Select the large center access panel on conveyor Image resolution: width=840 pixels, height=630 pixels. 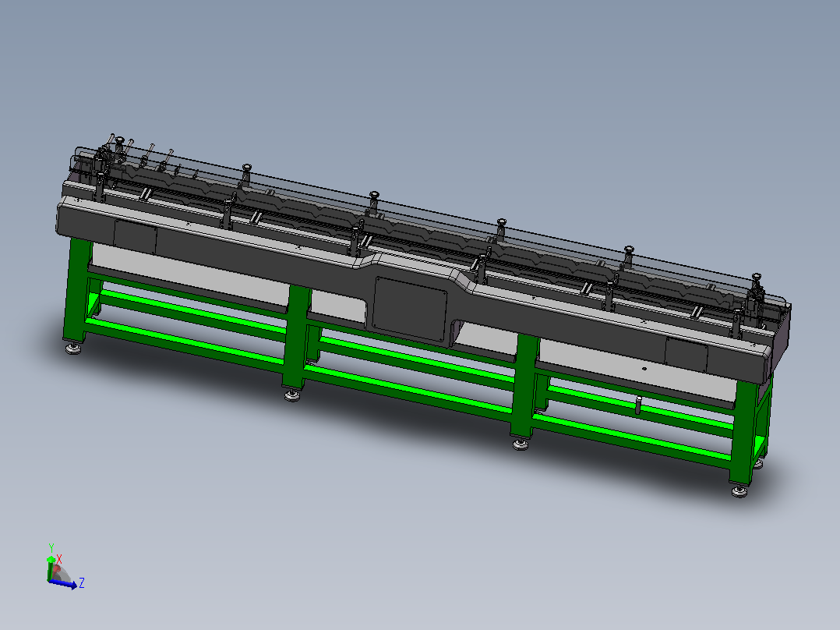point(411,310)
